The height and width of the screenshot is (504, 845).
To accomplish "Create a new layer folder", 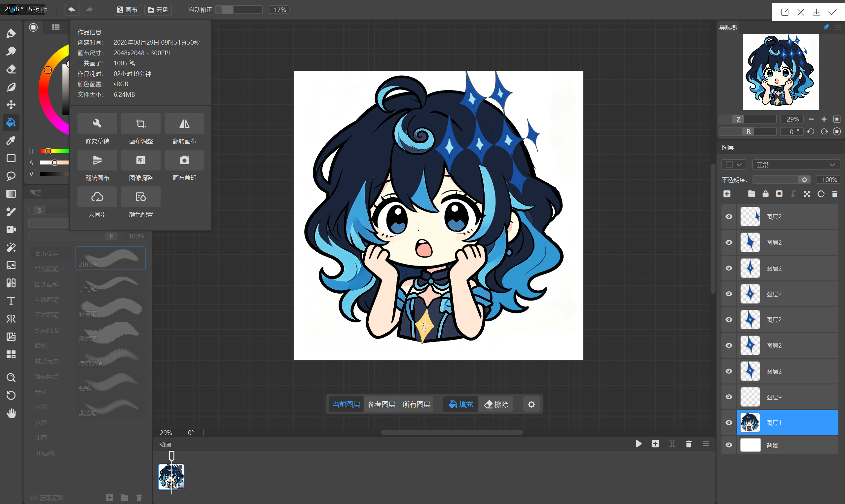I will pyautogui.click(x=752, y=194).
